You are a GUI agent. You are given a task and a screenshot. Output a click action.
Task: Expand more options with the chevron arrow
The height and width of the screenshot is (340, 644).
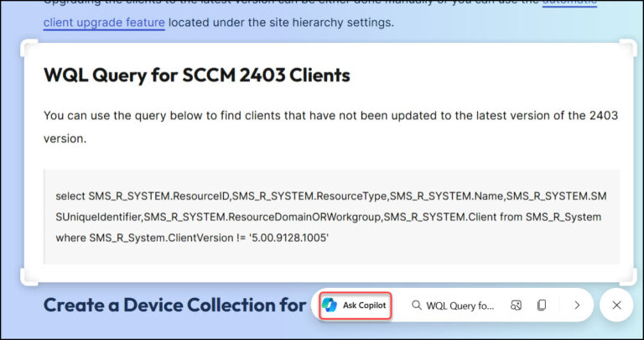pyautogui.click(x=577, y=305)
